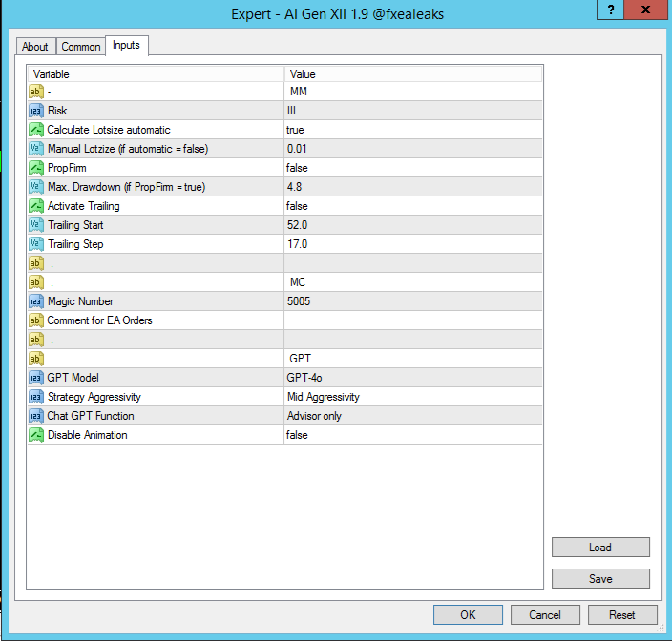
Task: Select the Inputs tab
Action: [126, 45]
